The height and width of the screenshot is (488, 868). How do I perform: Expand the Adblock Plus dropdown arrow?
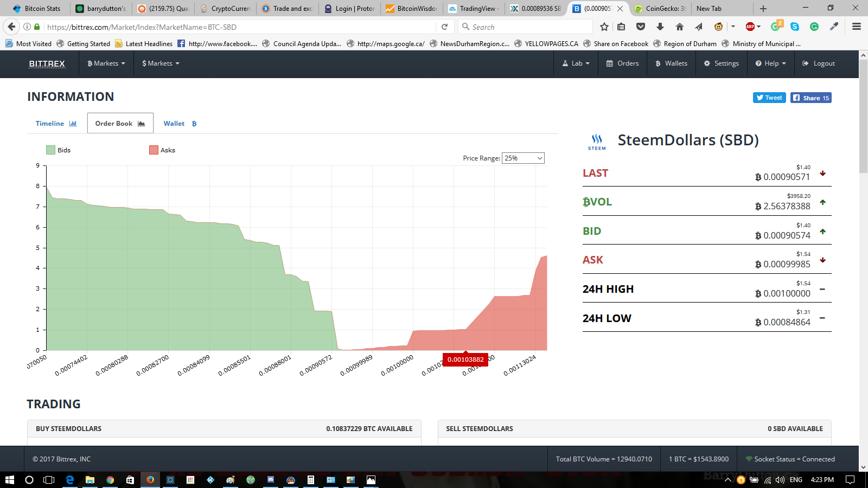[x=759, y=27]
